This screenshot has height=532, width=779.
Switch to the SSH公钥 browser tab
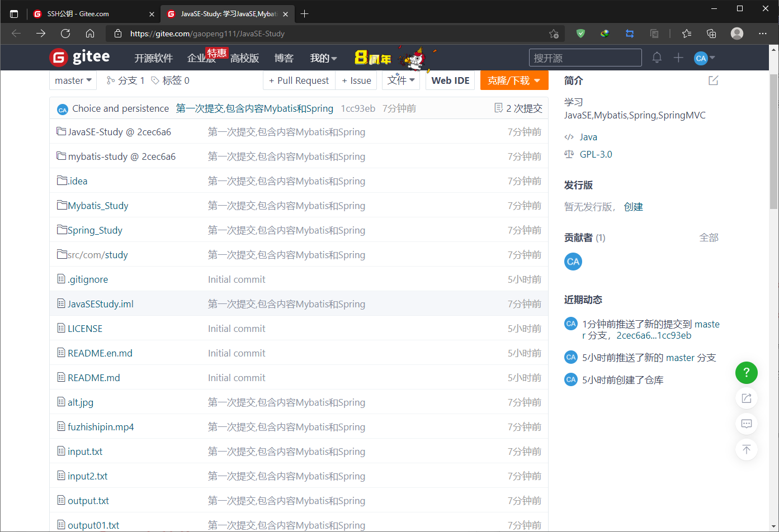click(x=93, y=14)
